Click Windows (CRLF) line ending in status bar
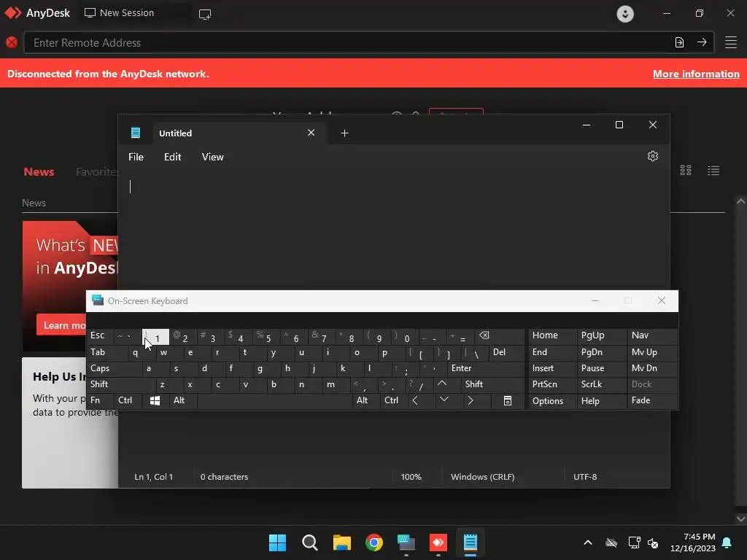The image size is (747, 560). [x=483, y=477]
